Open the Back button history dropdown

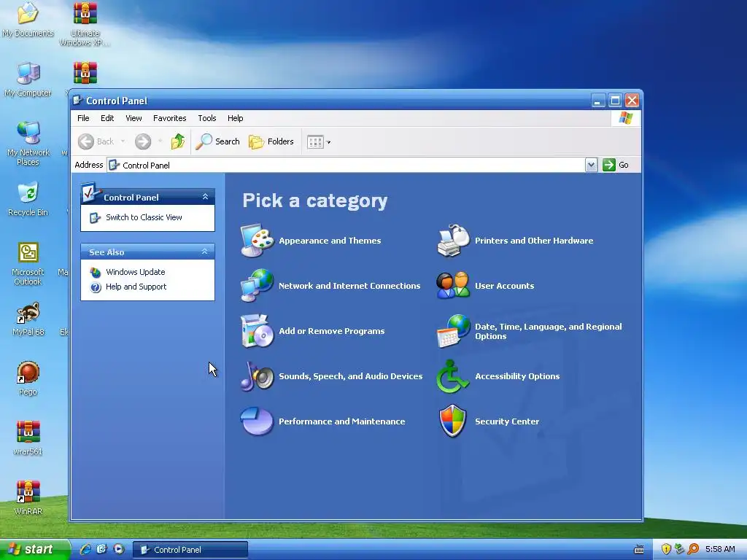123,141
